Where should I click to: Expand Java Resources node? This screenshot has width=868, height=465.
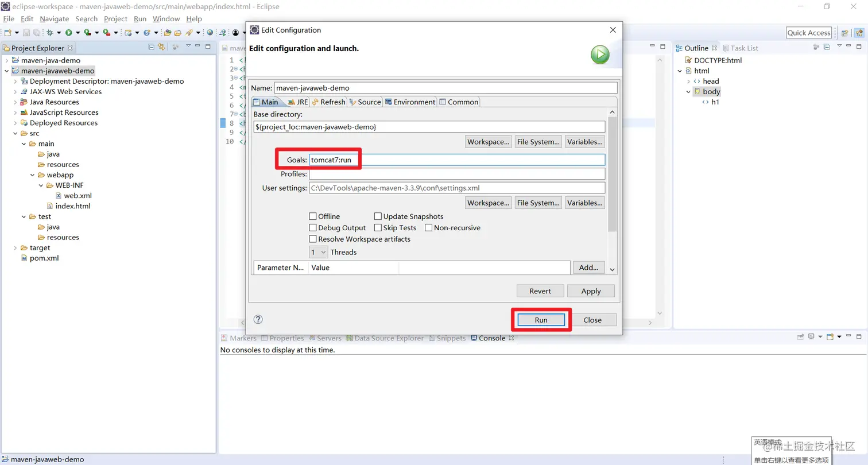15,102
